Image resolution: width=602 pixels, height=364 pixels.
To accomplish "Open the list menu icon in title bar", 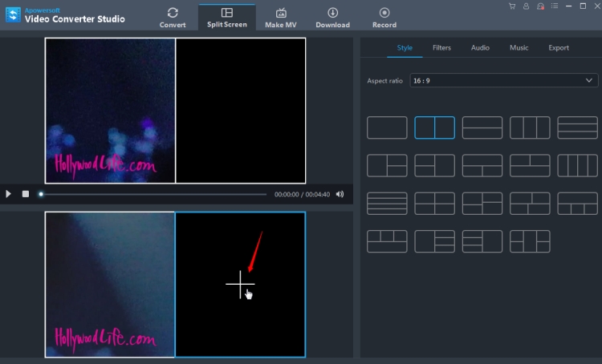I will coord(555,6).
